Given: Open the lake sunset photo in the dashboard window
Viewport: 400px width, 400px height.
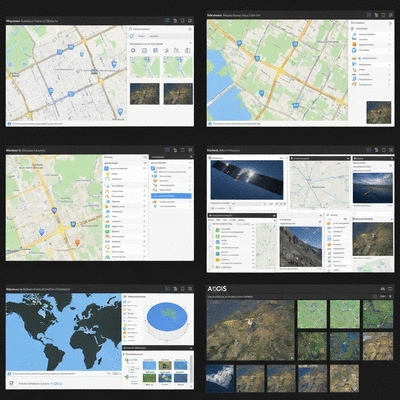Looking at the screenshot, I should 373,188.
